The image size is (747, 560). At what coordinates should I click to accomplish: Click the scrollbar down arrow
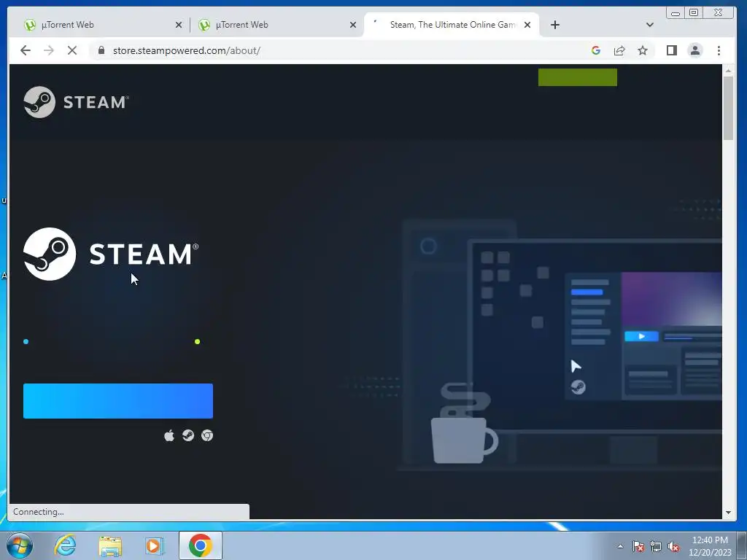728,513
